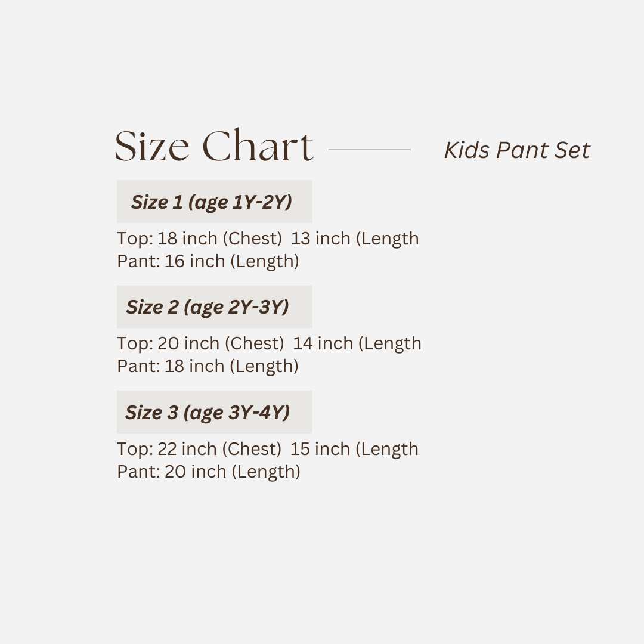The height and width of the screenshot is (644, 644).
Task: Click the '3Y-4Y' age range text
Action: 259,412
